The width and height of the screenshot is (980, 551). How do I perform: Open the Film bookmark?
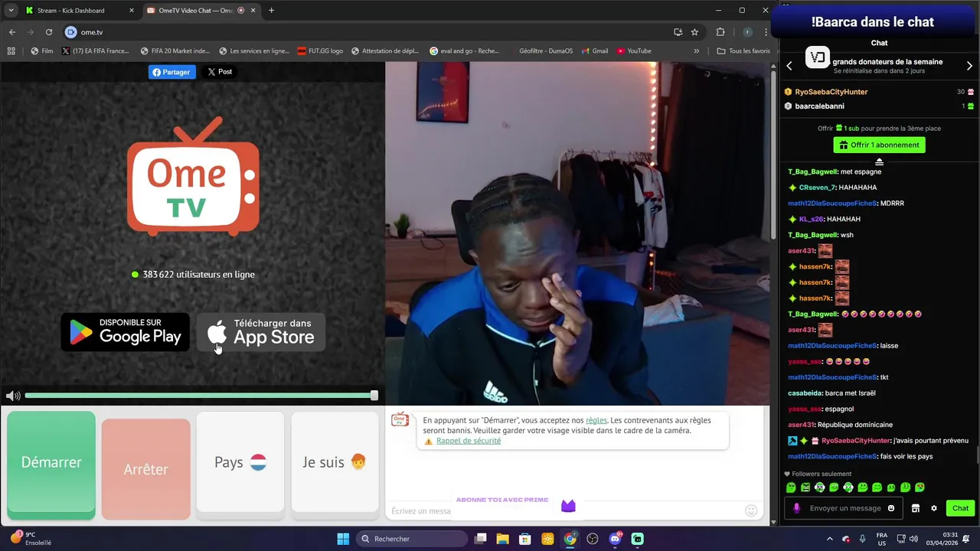[x=42, y=51]
